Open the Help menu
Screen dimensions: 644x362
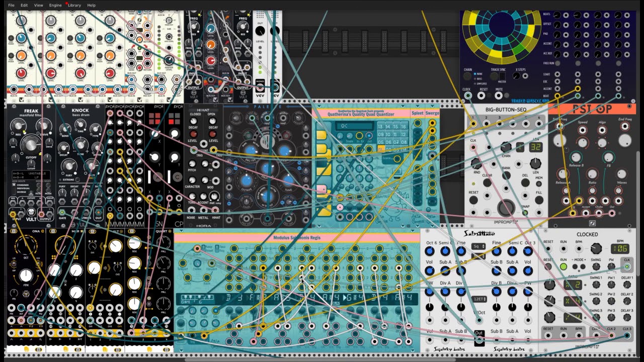tap(91, 5)
